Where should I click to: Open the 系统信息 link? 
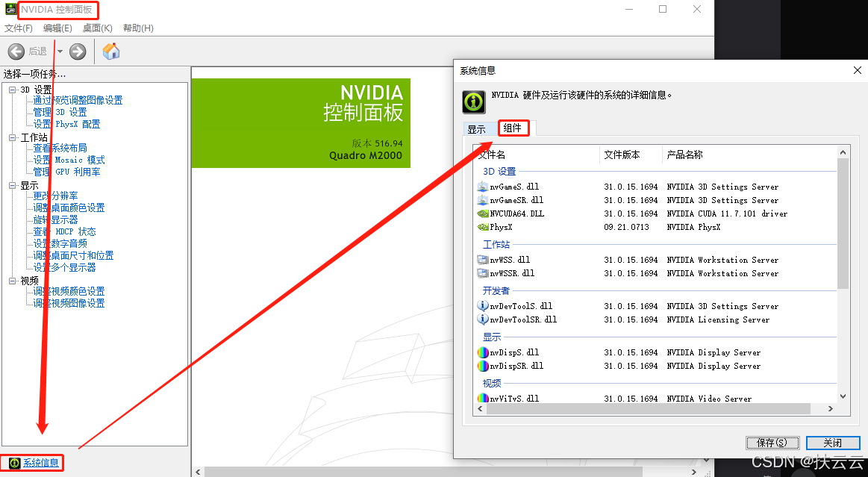(41, 463)
